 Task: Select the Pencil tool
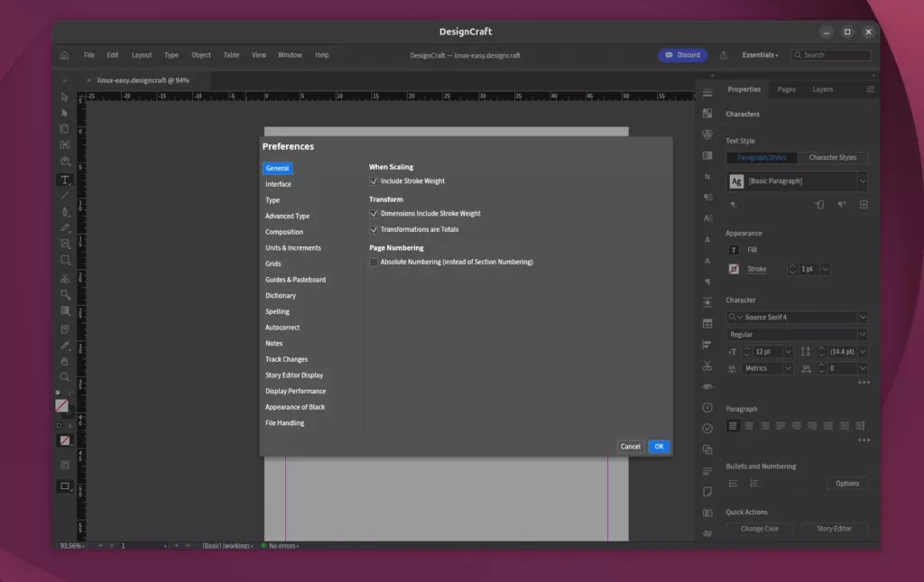point(65,227)
